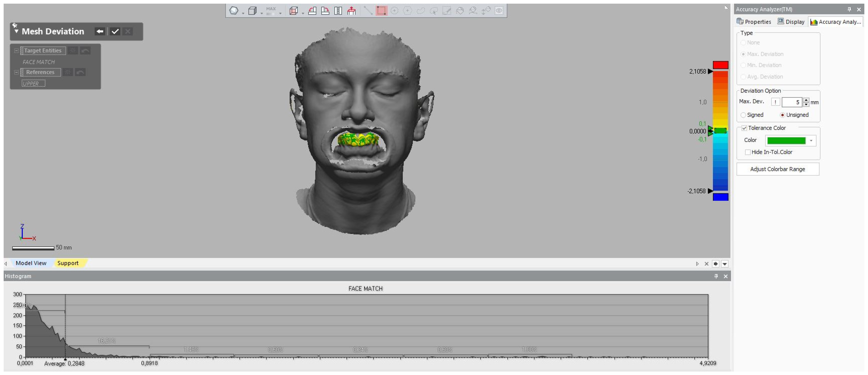Uncheck the Tolerance Color checkbox
This screenshot has height=375, width=868.
click(744, 128)
